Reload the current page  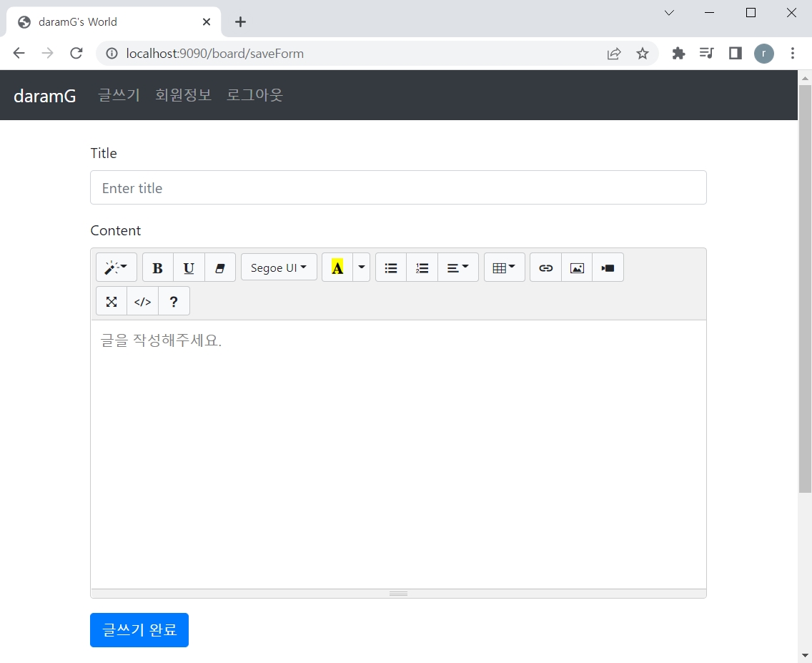(x=76, y=54)
